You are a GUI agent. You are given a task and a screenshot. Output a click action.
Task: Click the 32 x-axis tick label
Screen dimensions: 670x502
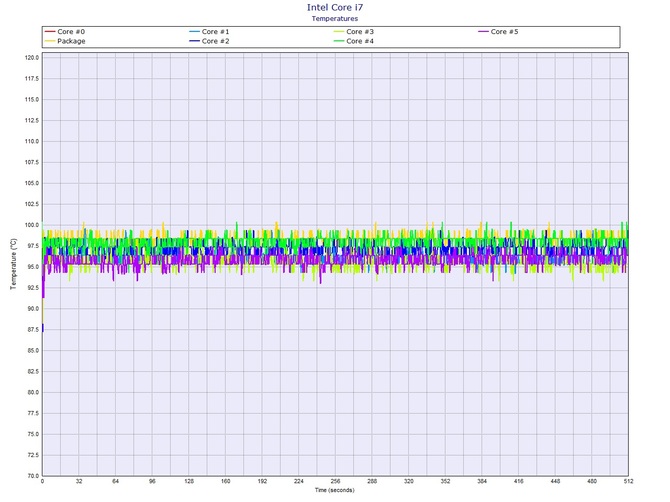(x=79, y=481)
